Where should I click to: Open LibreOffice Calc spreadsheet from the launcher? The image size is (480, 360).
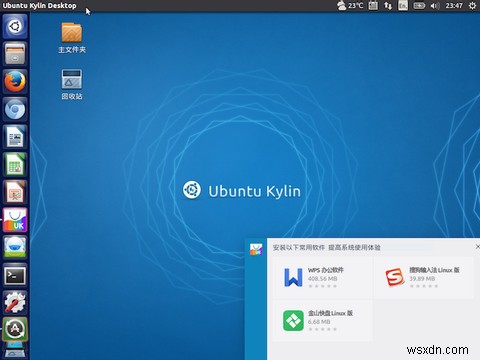pyautogui.click(x=15, y=165)
